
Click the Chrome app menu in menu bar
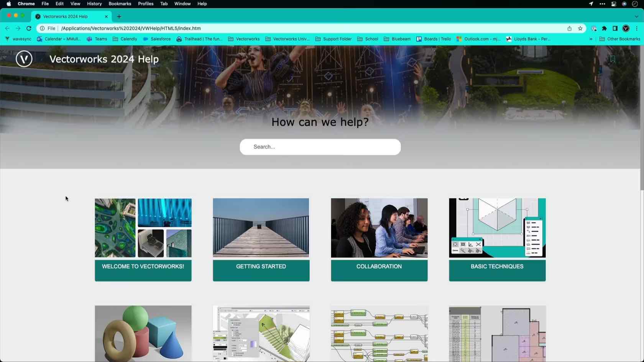click(26, 4)
